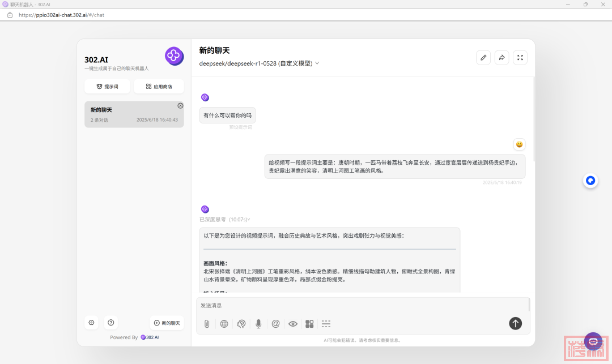Open the help question mark icon
The height and width of the screenshot is (364, 612).
pos(111,323)
